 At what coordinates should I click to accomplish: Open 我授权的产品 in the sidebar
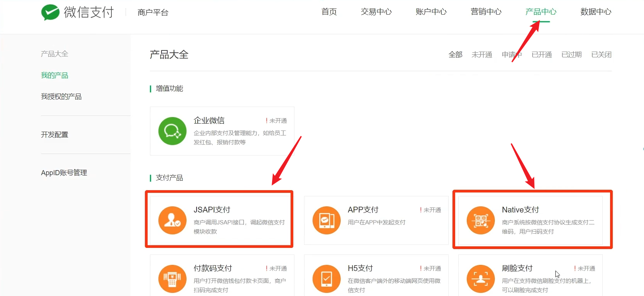coord(61,97)
